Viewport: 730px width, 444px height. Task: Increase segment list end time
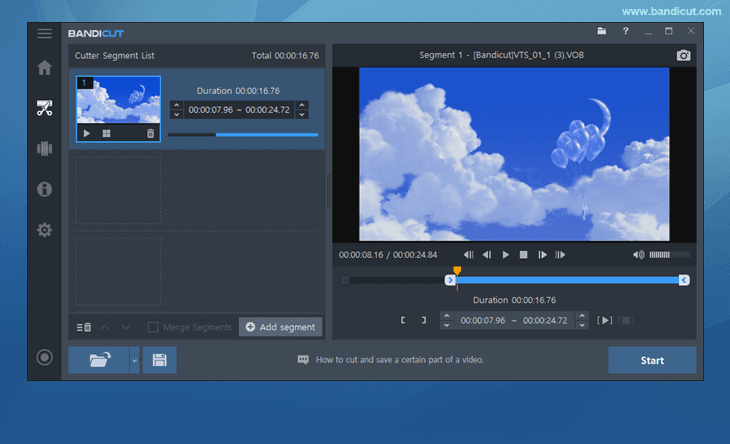[302, 105]
